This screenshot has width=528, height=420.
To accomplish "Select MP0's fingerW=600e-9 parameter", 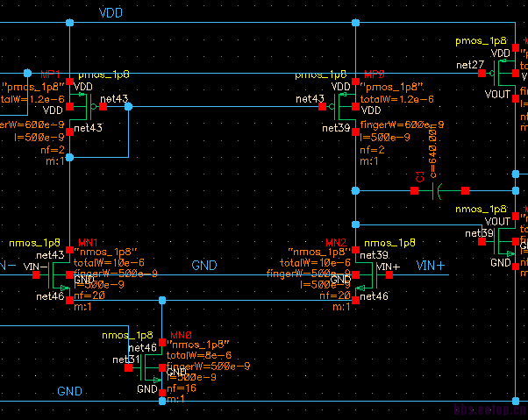I will click(x=402, y=125).
